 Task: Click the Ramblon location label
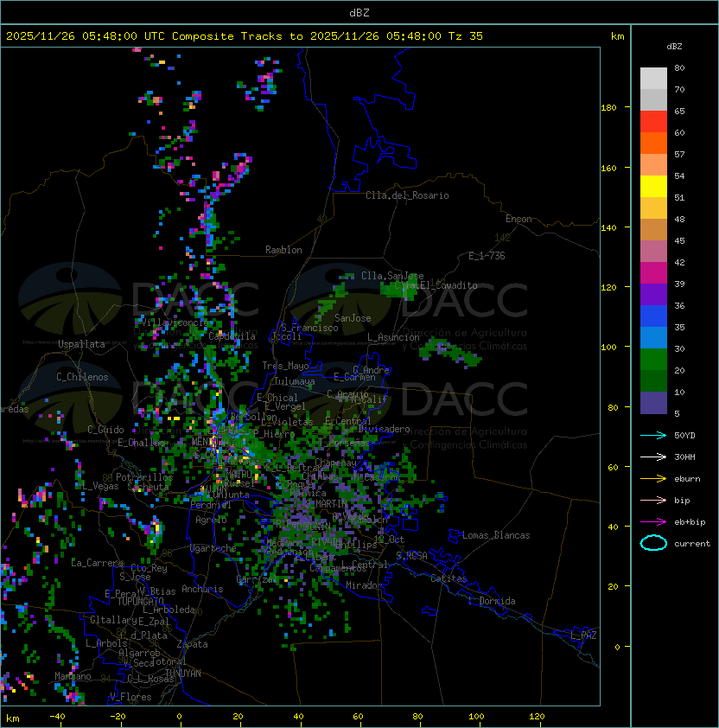pos(283,250)
